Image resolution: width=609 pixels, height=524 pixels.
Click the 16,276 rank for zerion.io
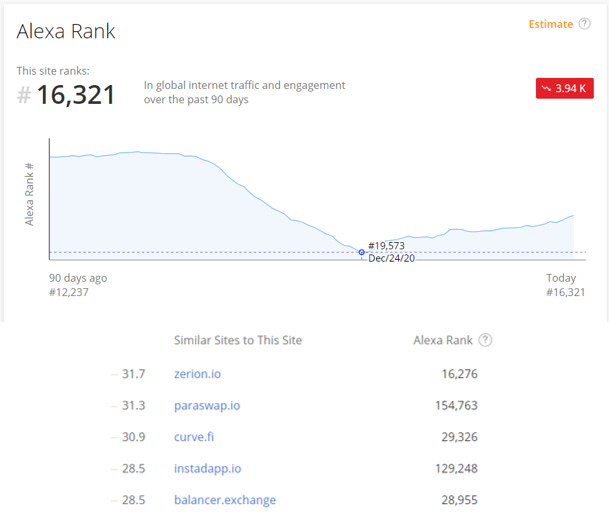click(459, 374)
